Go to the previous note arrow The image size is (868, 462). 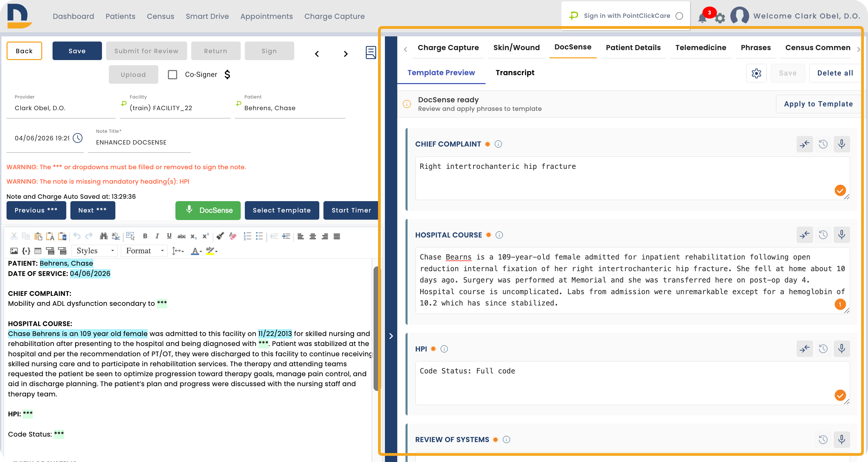click(x=317, y=54)
